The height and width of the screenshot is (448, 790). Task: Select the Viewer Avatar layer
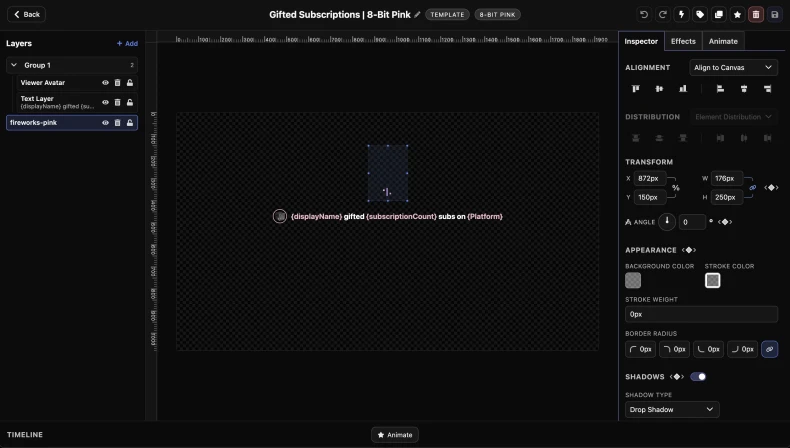click(76, 83)
